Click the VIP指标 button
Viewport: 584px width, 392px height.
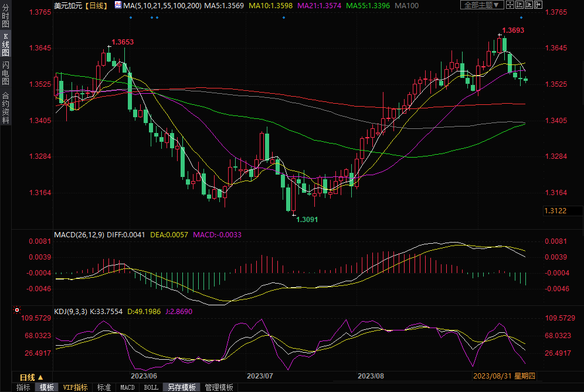click(x=75, y=387)
